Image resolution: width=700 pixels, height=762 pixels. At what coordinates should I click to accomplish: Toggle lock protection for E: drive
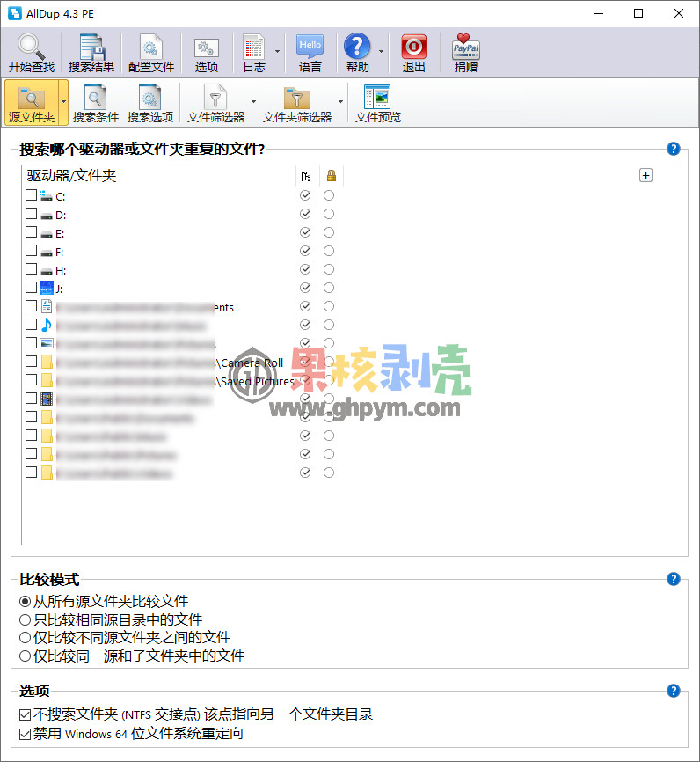tap(329, 232)
